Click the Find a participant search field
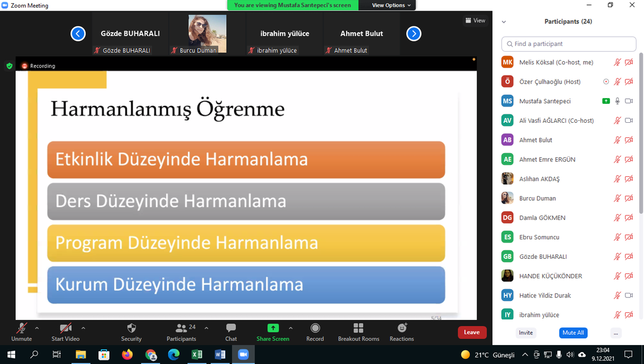 point(569,44)
